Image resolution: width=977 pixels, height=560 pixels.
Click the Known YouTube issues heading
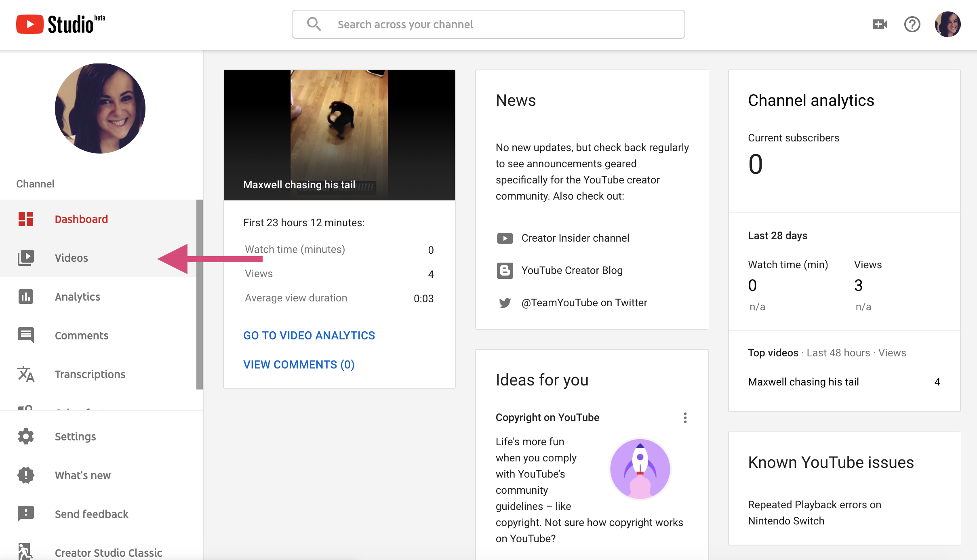(831, 462)
